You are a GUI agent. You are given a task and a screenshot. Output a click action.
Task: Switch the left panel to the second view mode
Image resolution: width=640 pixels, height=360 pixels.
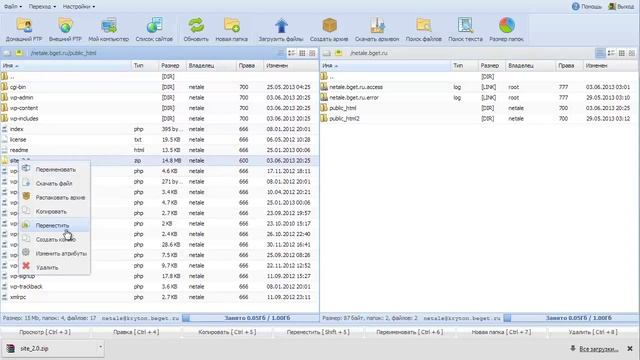pyautogui.click(x=291, y=53)
